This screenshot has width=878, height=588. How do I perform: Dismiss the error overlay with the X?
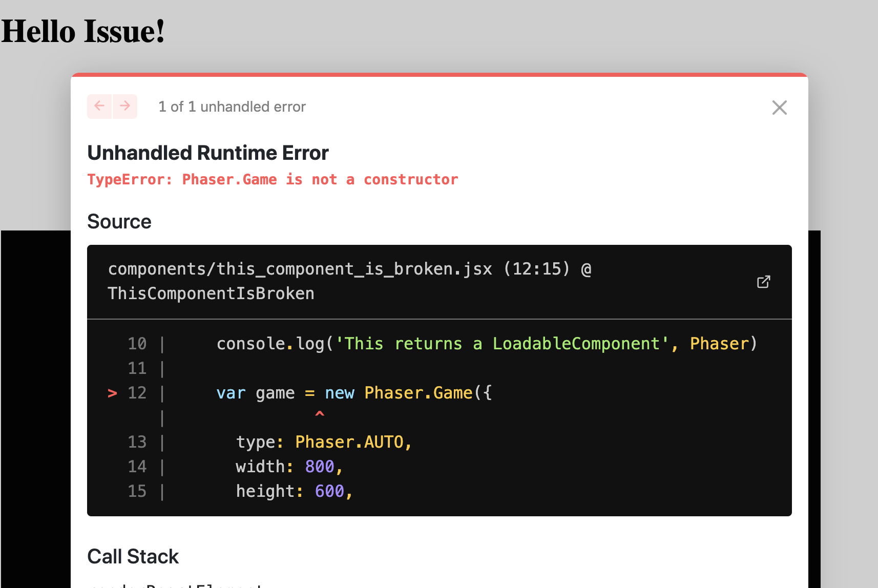[x=779, y=108]
